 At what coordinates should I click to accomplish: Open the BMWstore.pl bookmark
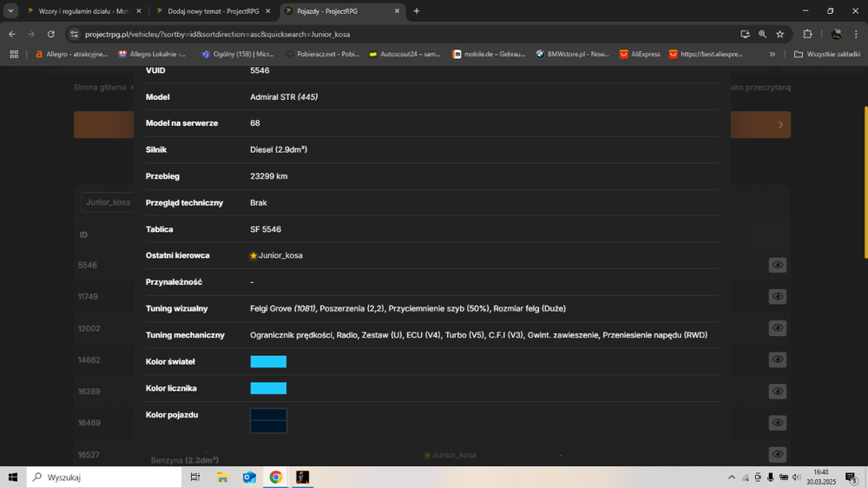pos(572,55)
